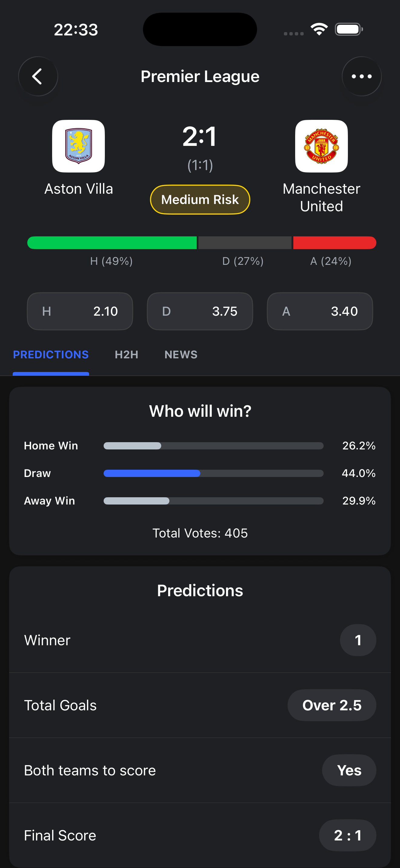Vote Home Win in the poll
This screenshot has height=868, width=400.
(213, 446)
